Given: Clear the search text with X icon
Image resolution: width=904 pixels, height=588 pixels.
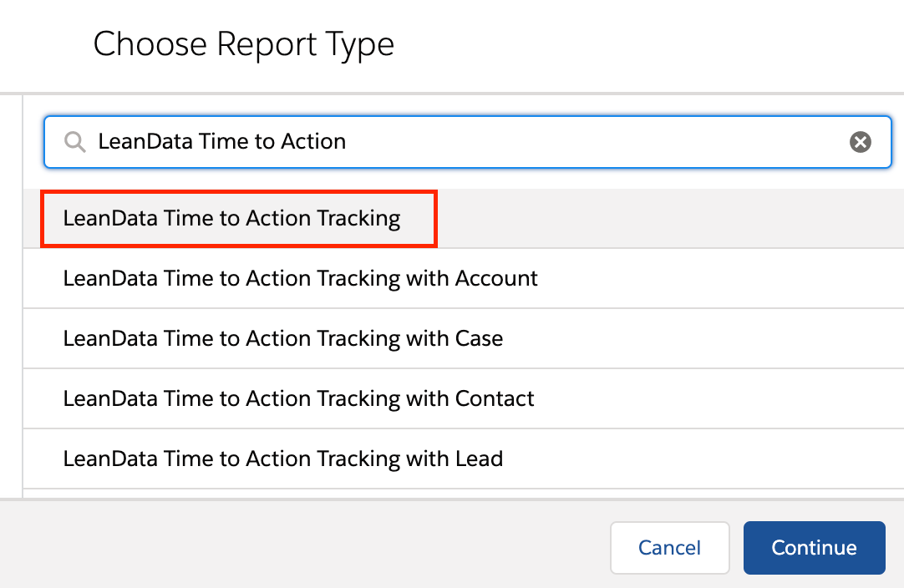Looking at the screenshot, I should tap(860, 142).
